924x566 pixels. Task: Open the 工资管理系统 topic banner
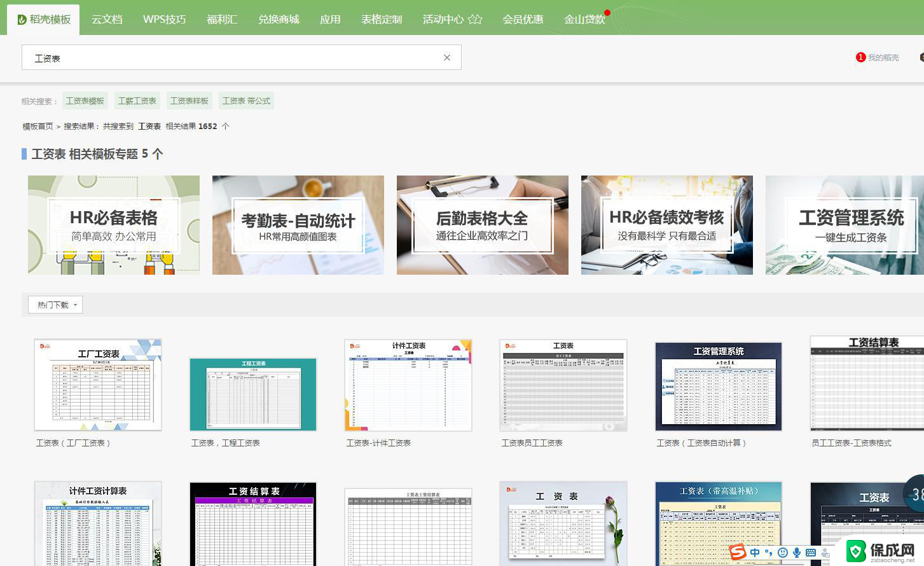click(x=845, y=225)
